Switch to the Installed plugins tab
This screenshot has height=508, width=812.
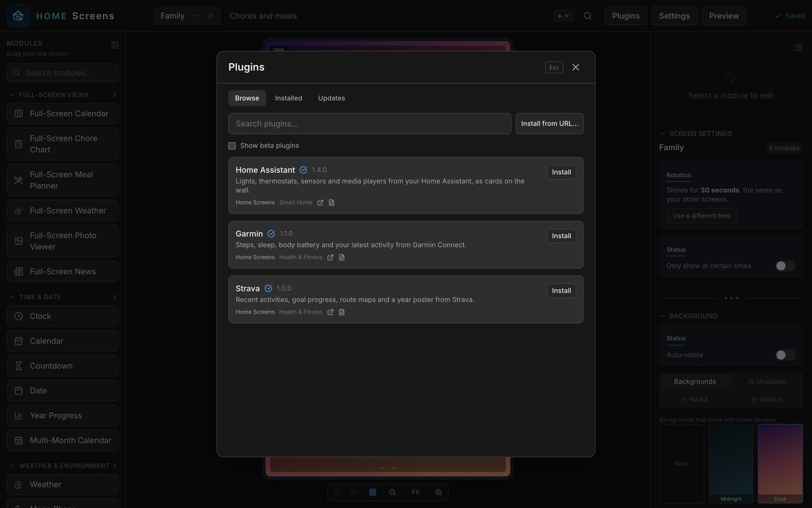[x=289, y=98]
